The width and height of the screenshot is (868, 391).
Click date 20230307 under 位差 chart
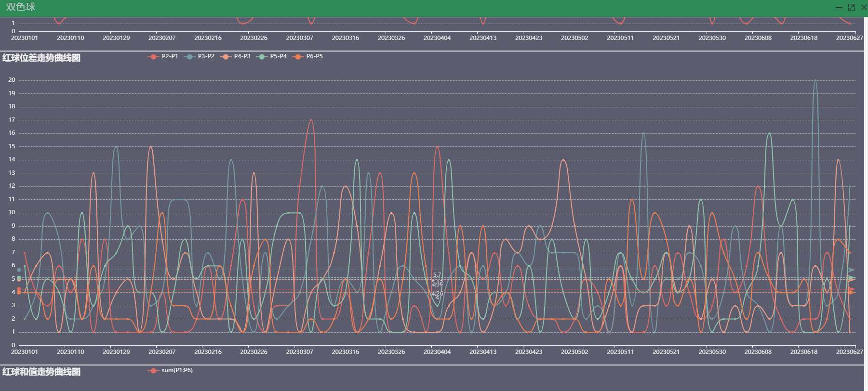[299, 352]
